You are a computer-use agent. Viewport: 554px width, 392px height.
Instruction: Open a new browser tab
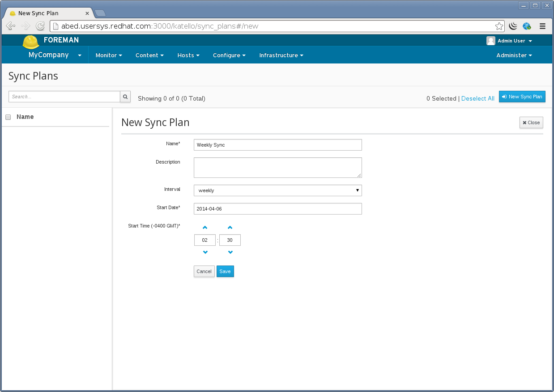pos(100,13)
